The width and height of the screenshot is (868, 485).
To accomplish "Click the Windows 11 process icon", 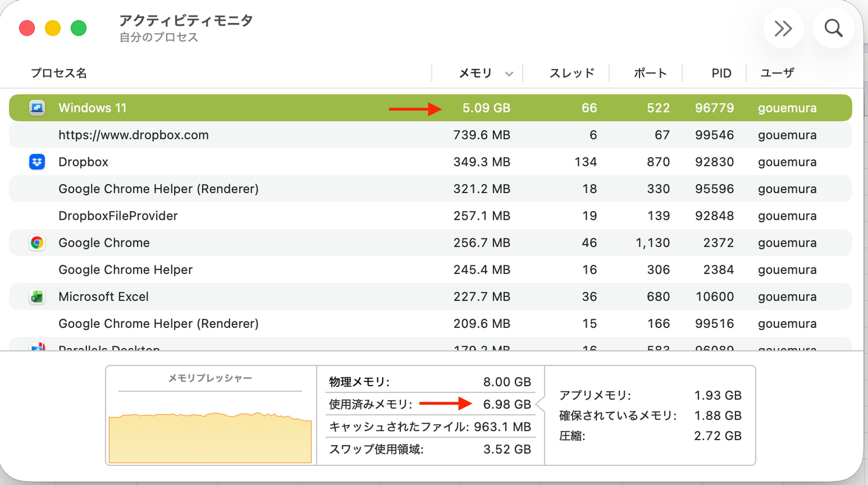I will pyautogui.click(x=37, y=108).
